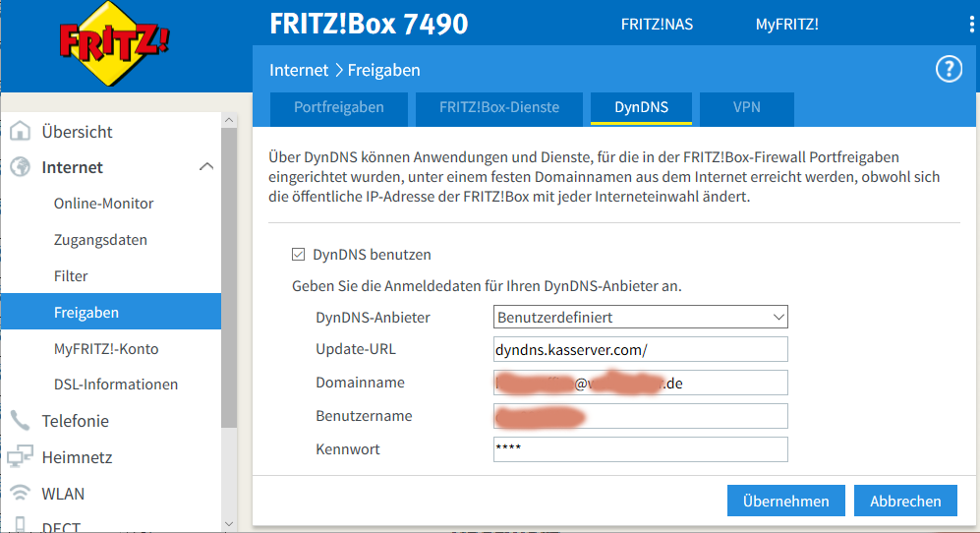Click the sidebar scroll down arrow

point(228,524)
